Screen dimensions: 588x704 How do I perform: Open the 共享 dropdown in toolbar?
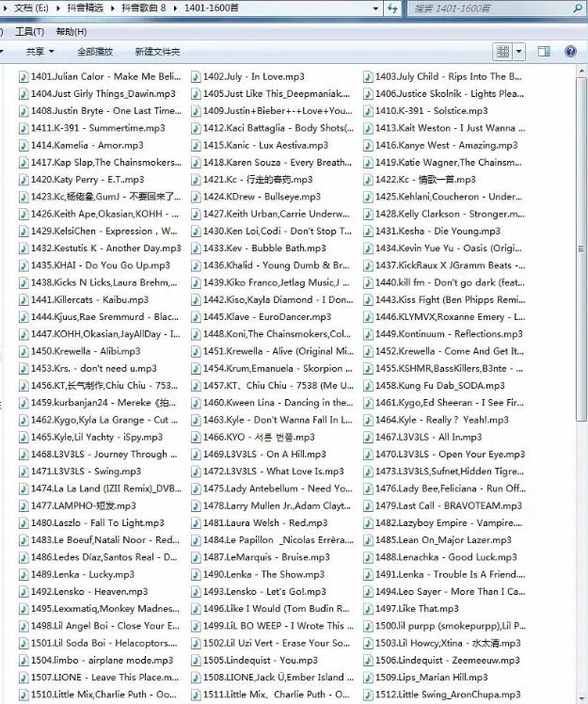(x=40, y=52)
